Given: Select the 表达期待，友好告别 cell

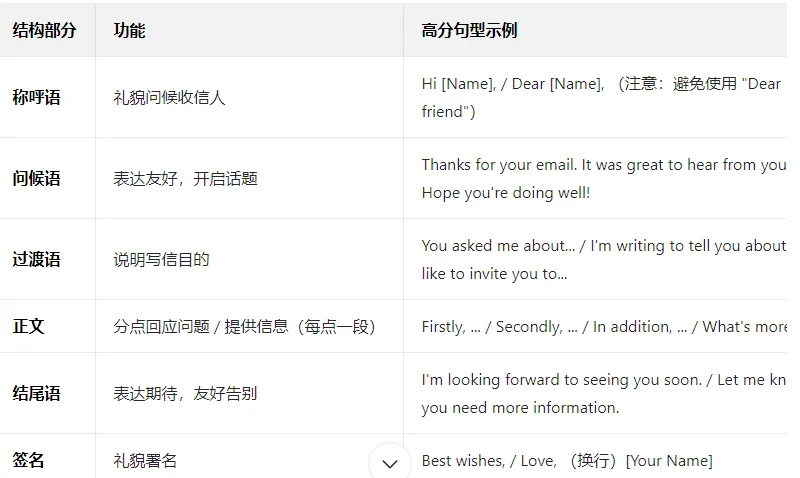Looking at the screenshot, I should [x=185, y=393].
